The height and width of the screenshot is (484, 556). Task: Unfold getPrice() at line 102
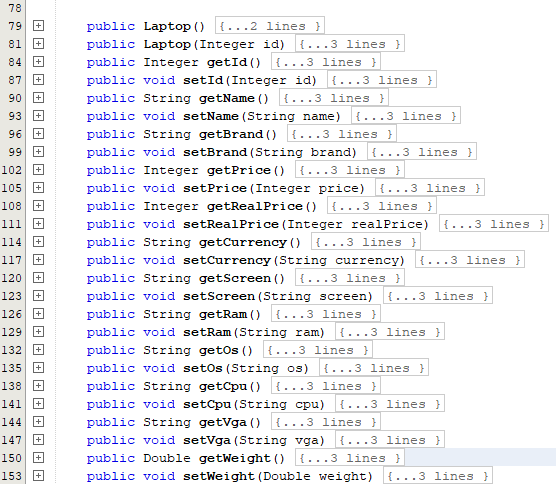coord(38,170)
